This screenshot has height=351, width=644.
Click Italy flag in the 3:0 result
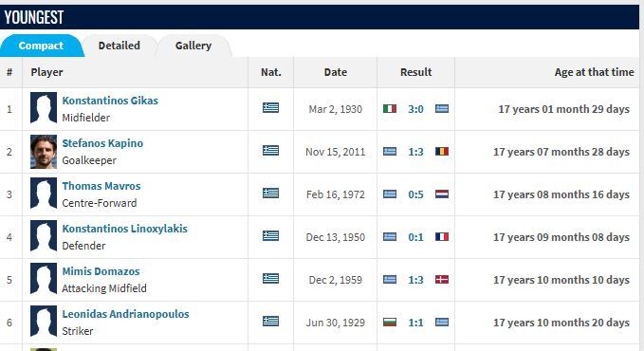390,108
